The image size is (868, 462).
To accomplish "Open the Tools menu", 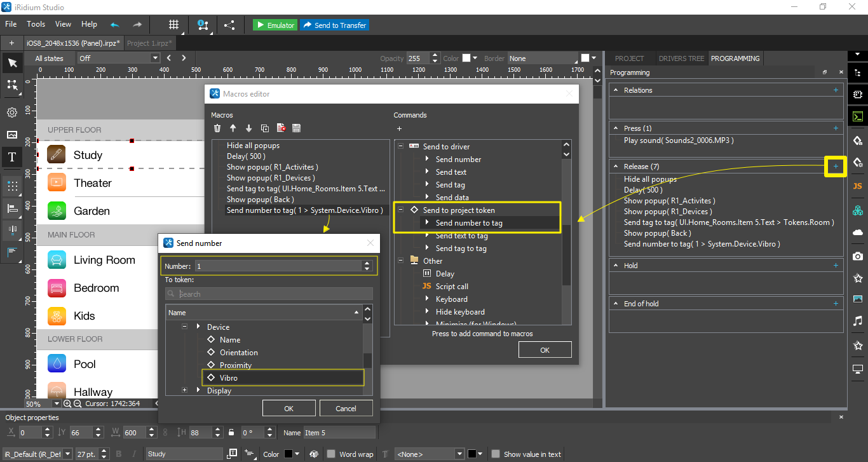I will tap(36, 24).
